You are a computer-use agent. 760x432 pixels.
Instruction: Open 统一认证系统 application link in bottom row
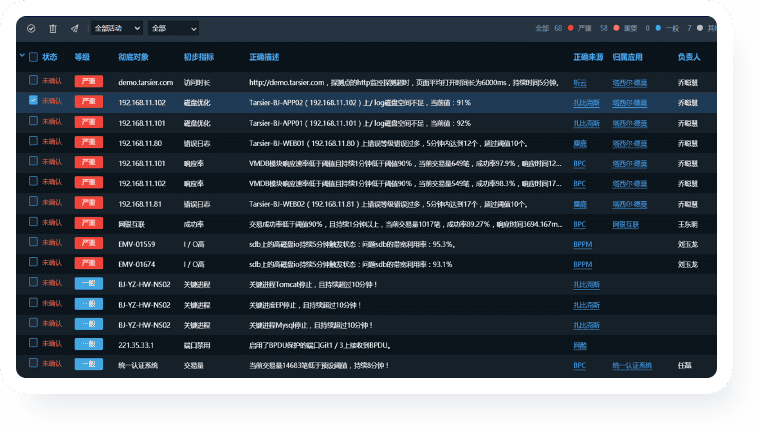(632, 366)
